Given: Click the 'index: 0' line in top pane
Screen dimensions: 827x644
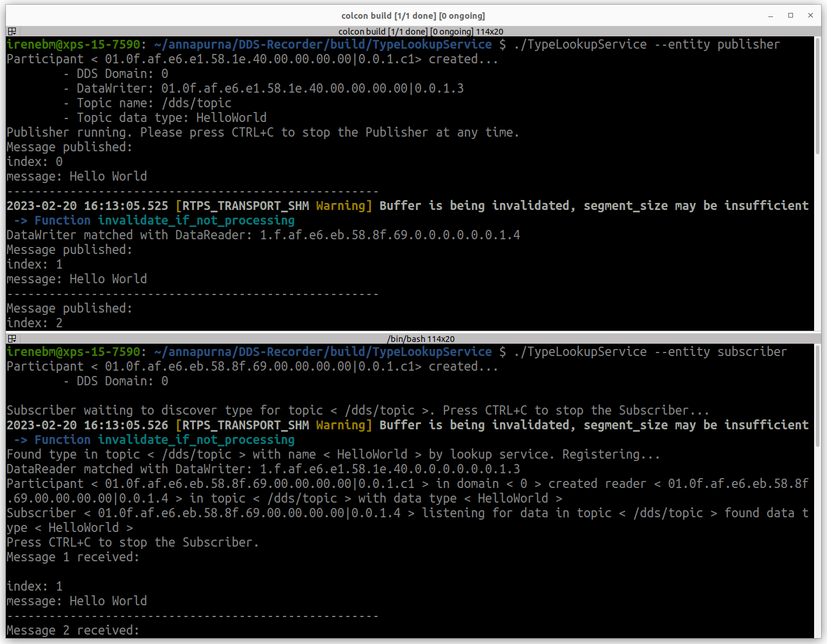Looking at the screenshot, I should (35, 162).
